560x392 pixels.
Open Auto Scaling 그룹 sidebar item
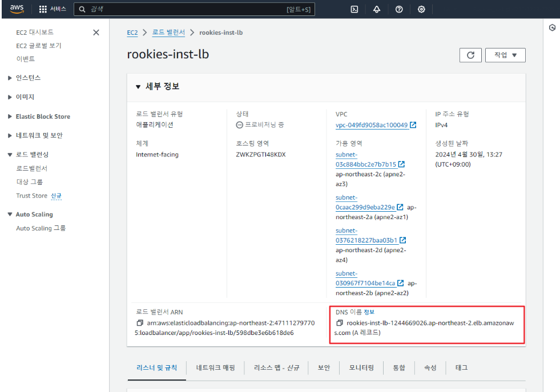tap(41, 228)
